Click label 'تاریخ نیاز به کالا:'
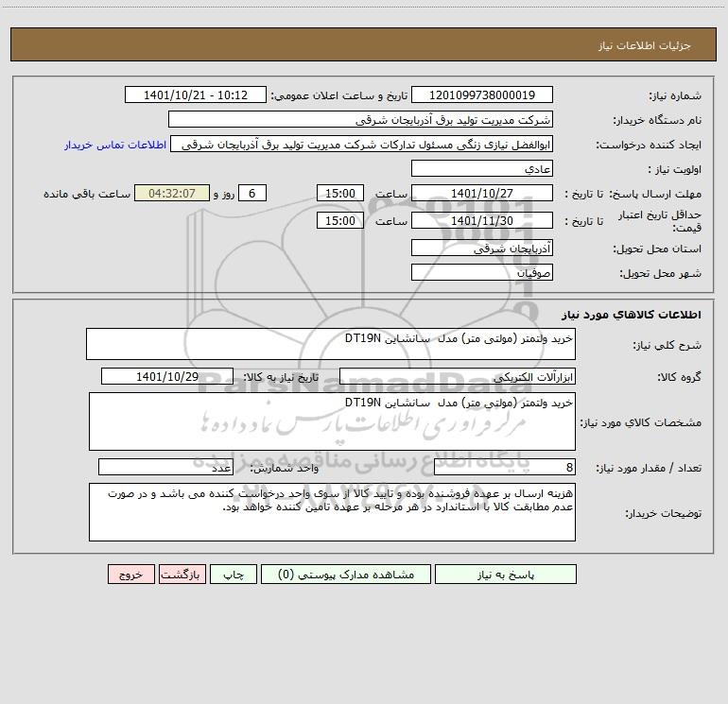 [281, 377]
